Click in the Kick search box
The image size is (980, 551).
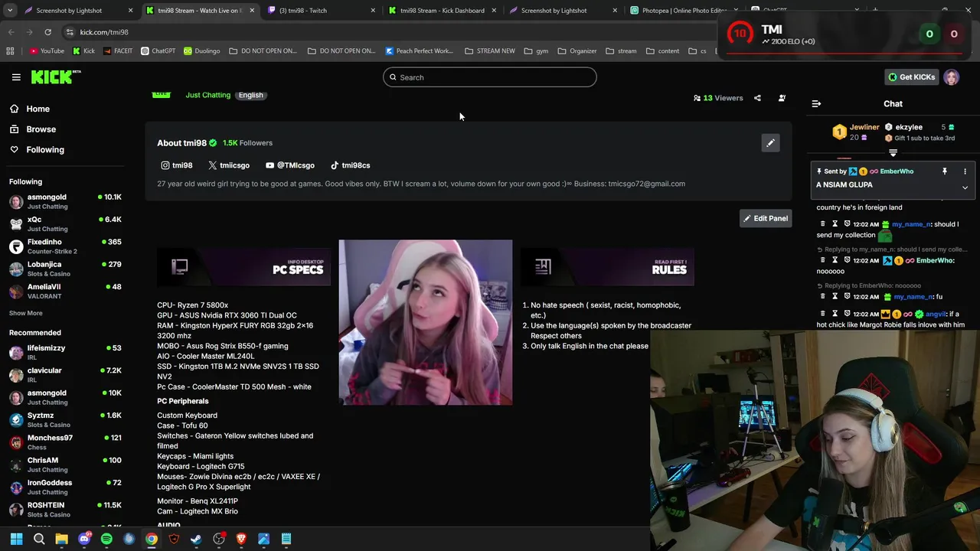coord(490,77)
